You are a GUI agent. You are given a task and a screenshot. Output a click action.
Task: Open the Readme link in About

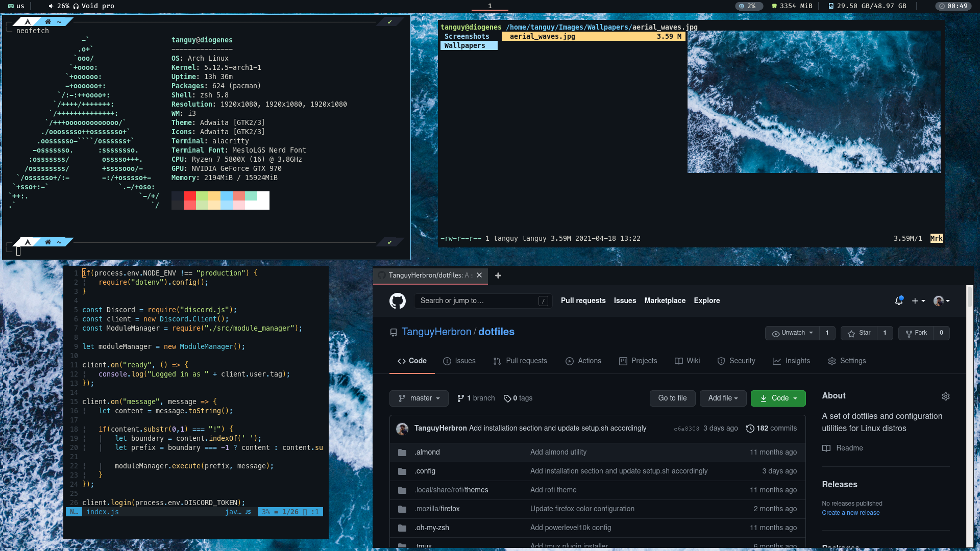point(843,448)
